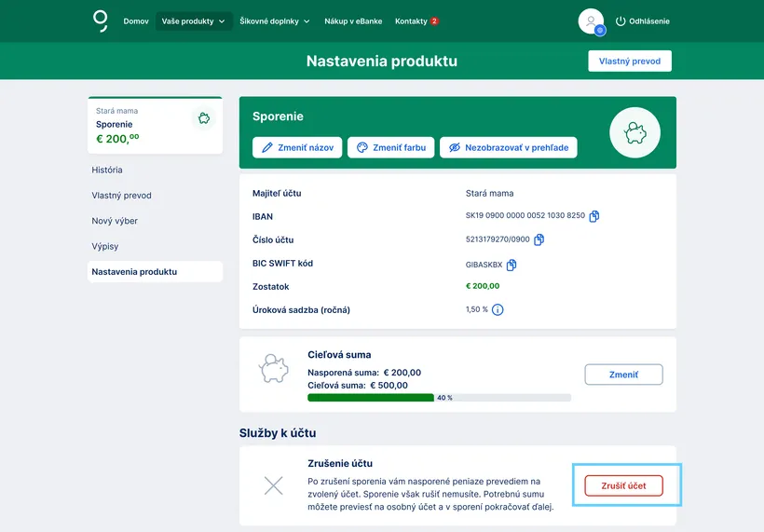The width and height of the screenshot is (764, 532).
Task: Click the piggy bank icon beside Cieľová suma
Action: tap(273, 368)
